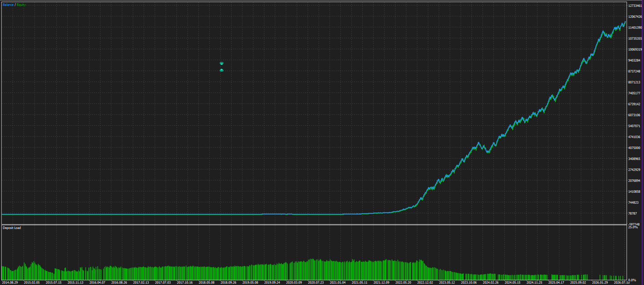Click the 2018.05.08 date label
The height and width of the screenshot is (285, 644).
207,283
